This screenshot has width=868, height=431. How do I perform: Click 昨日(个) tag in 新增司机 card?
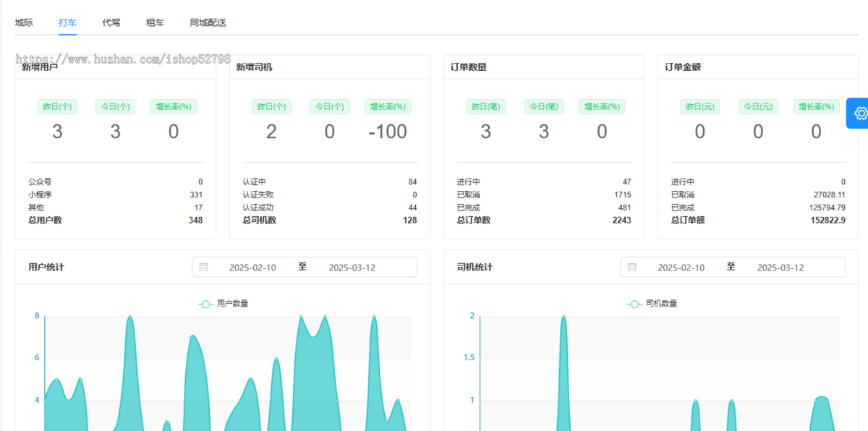pos(271,107)
